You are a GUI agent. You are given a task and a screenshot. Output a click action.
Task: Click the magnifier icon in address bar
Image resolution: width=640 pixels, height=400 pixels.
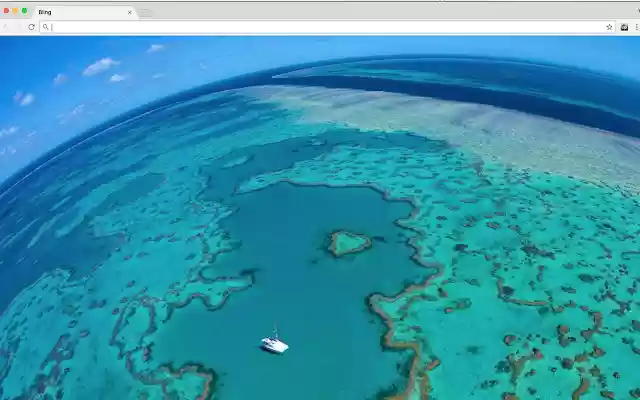pyautogui.click(x=45, y=27)
